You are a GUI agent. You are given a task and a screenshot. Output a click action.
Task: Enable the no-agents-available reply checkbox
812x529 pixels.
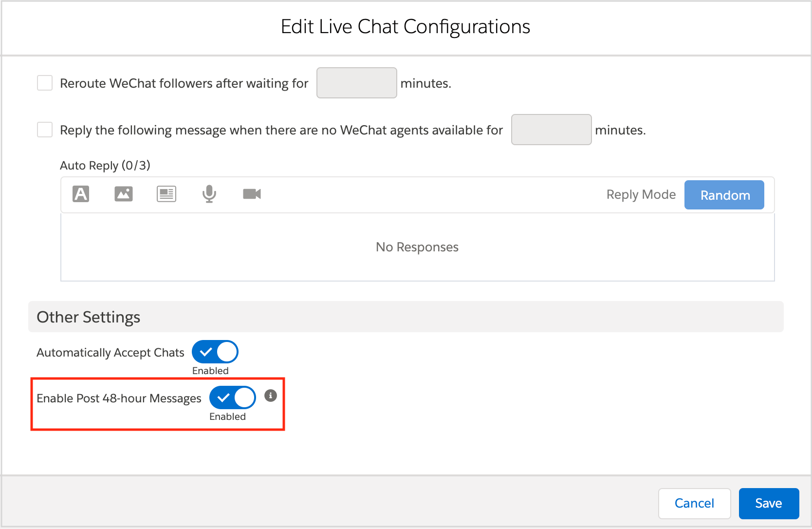click(45, 130)
